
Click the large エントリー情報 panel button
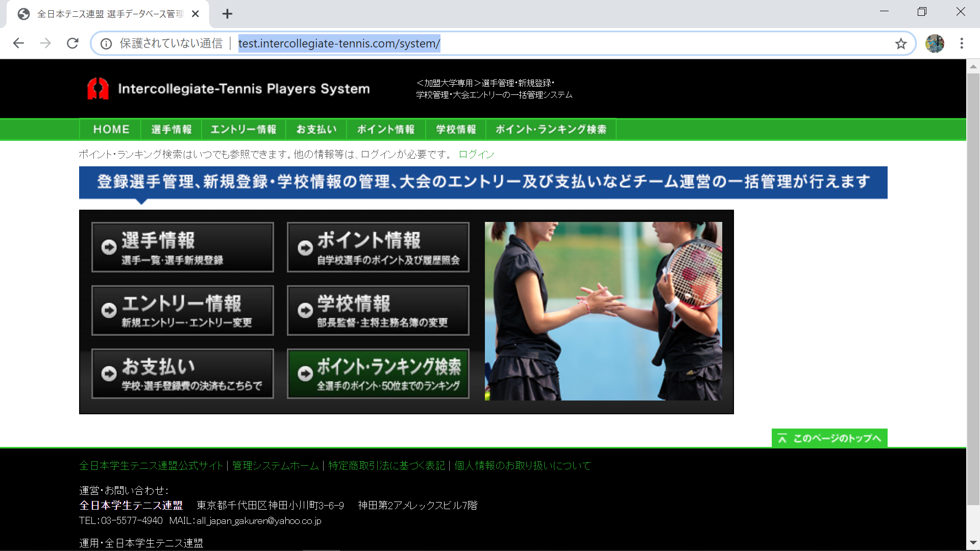click(x=182, y=310)
